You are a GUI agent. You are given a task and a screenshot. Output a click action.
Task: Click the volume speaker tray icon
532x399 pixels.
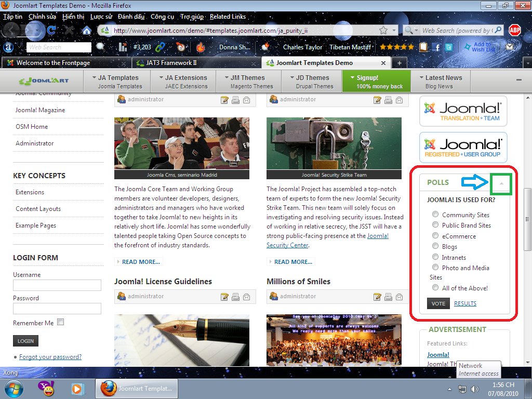tap(475, 389)
